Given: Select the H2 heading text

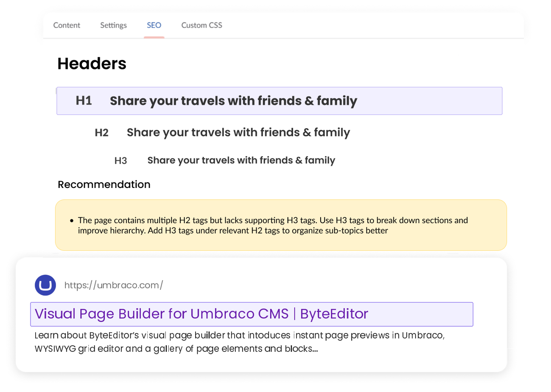Looking at the screenshot, I should tap(238, 133).
